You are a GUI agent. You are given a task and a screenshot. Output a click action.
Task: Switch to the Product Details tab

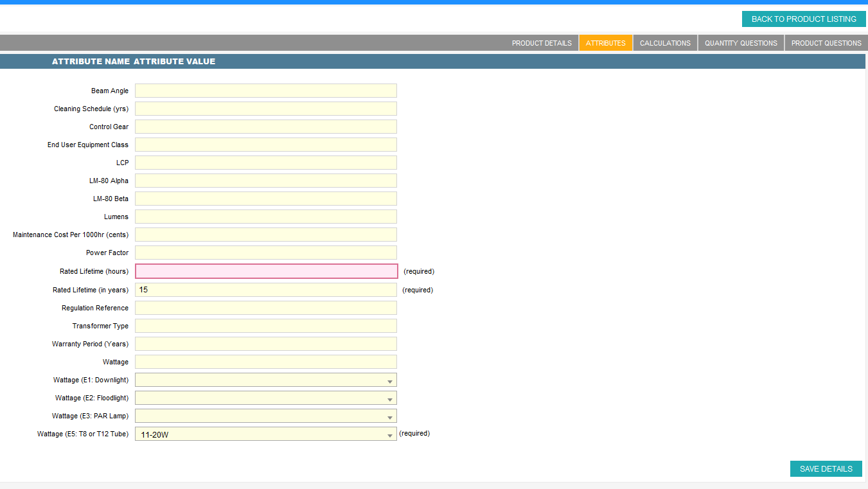click(x=541, y=43)
